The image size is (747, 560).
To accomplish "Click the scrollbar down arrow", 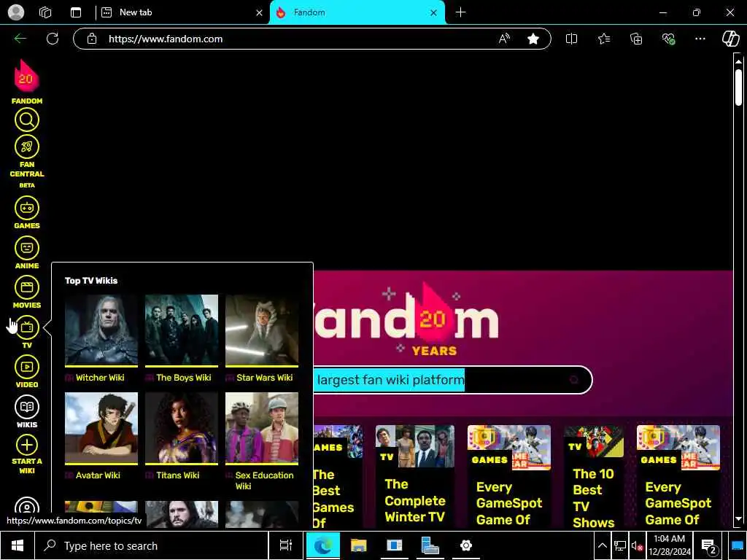I will click(x=738, y=518).
